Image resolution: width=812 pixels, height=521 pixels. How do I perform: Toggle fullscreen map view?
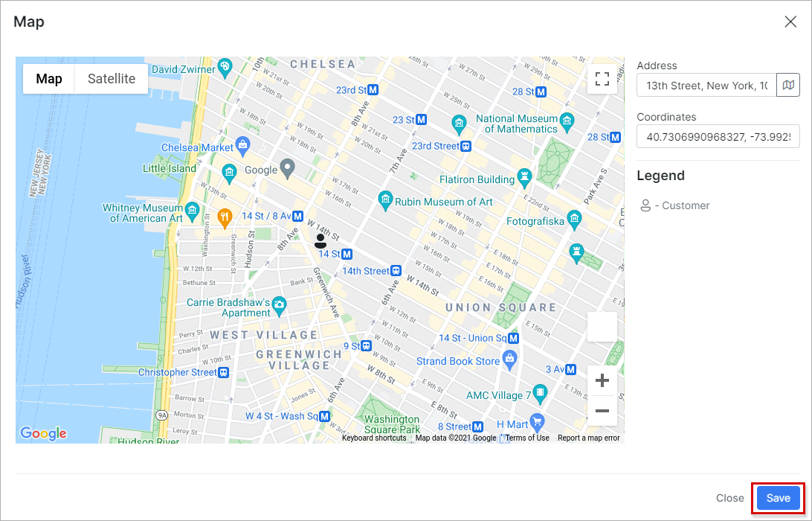point(602,79)
